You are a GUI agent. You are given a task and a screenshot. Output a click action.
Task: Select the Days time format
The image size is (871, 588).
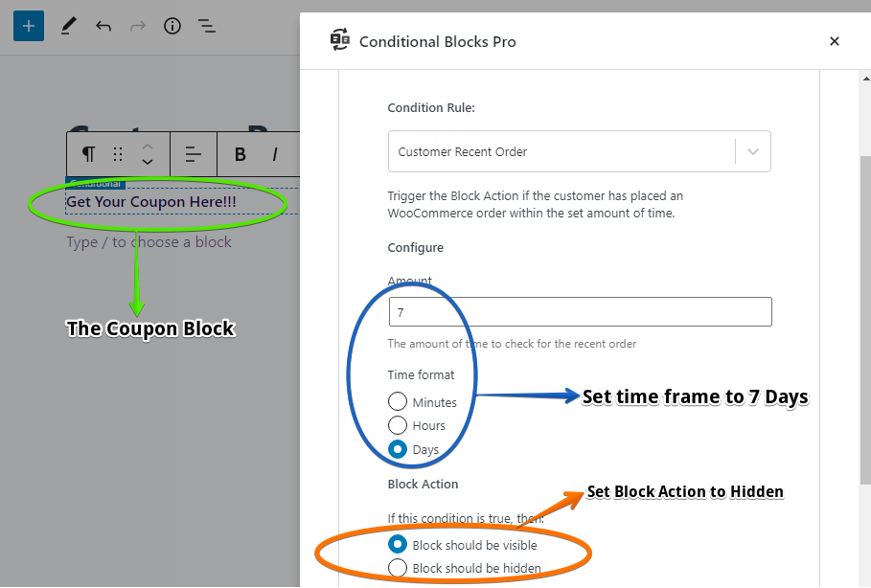click(x=399, y=449)
